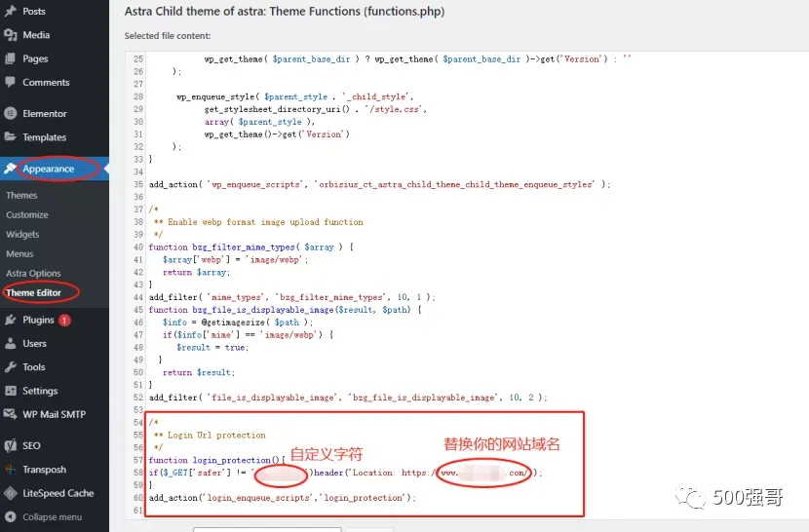Click line 44 add_filter mime_types code
The image size is (809, 532).
[x=292, y=297]
